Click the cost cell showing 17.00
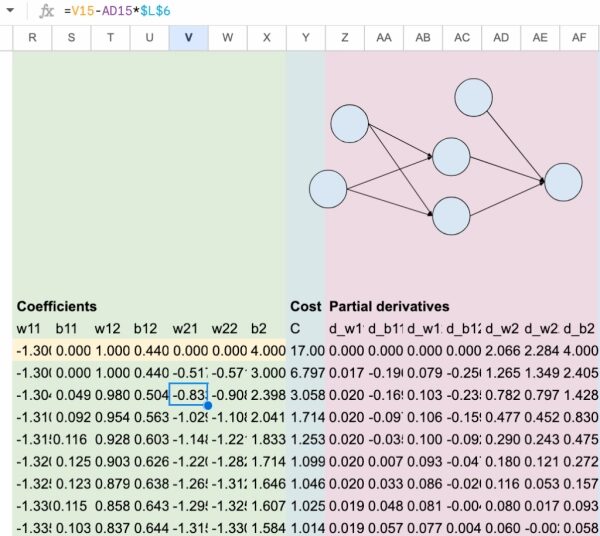 pyautogui.click(x=305, y=350)
